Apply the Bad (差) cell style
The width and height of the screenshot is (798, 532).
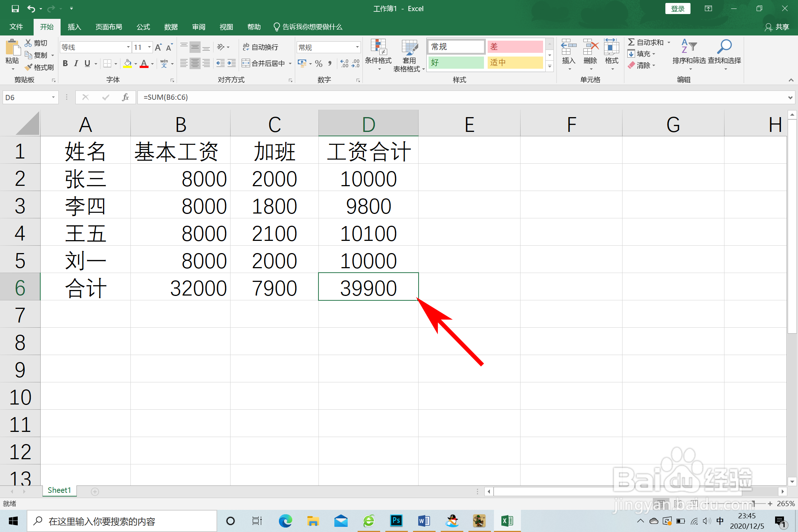pyautogui.click(x=515, y=47)
